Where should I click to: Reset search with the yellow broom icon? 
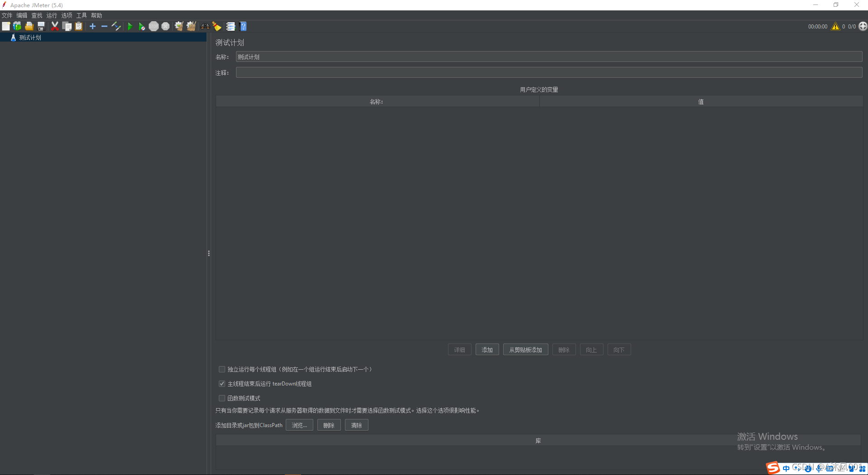click(x=217, y=26)
